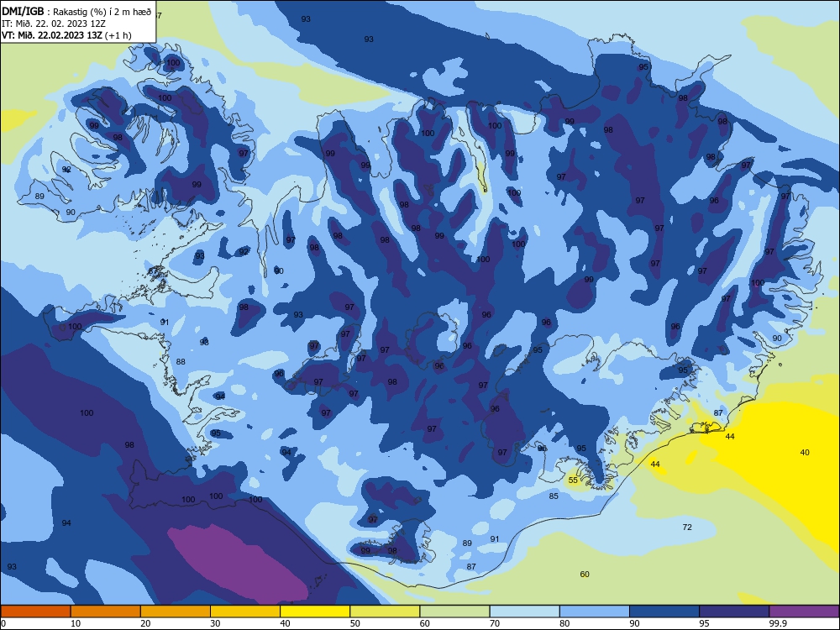Click the 'IT: Mið. 22. 02. 2023 12Z' line
The height and width of the screenshot is (630, 840).
coord(54,24)
